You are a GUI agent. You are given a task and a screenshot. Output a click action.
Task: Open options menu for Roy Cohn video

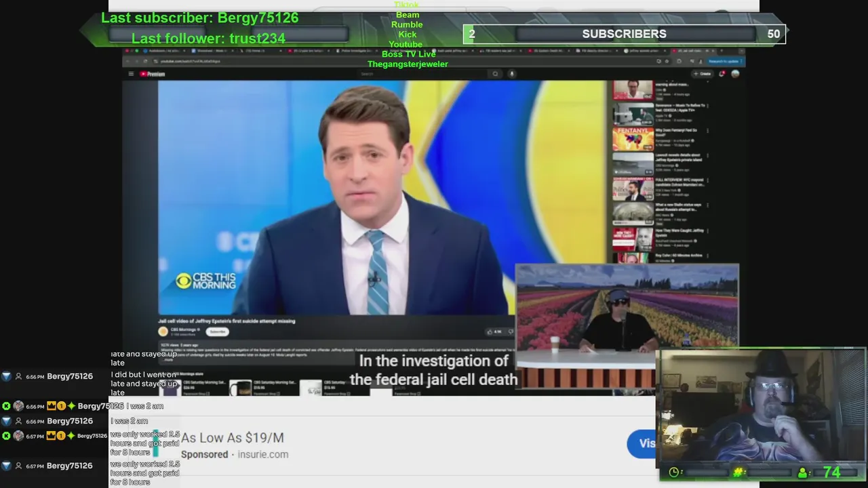(707, 256)
